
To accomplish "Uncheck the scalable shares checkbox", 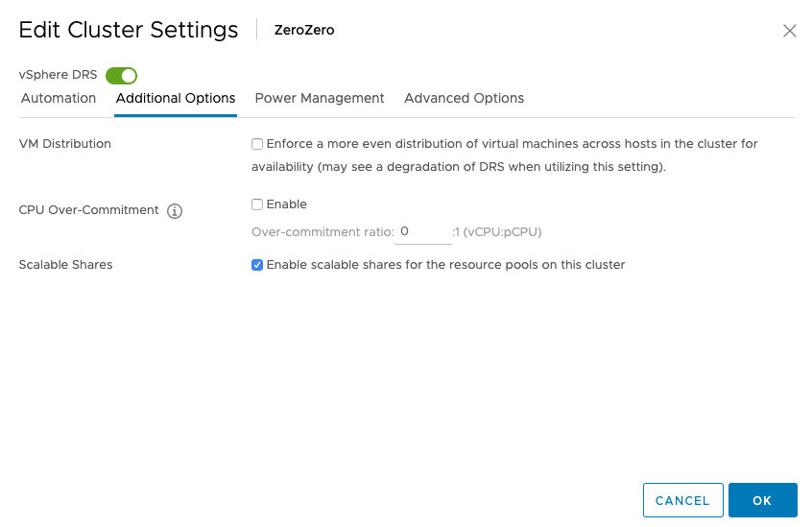I will pyautogui.click(x=257, y=265).
